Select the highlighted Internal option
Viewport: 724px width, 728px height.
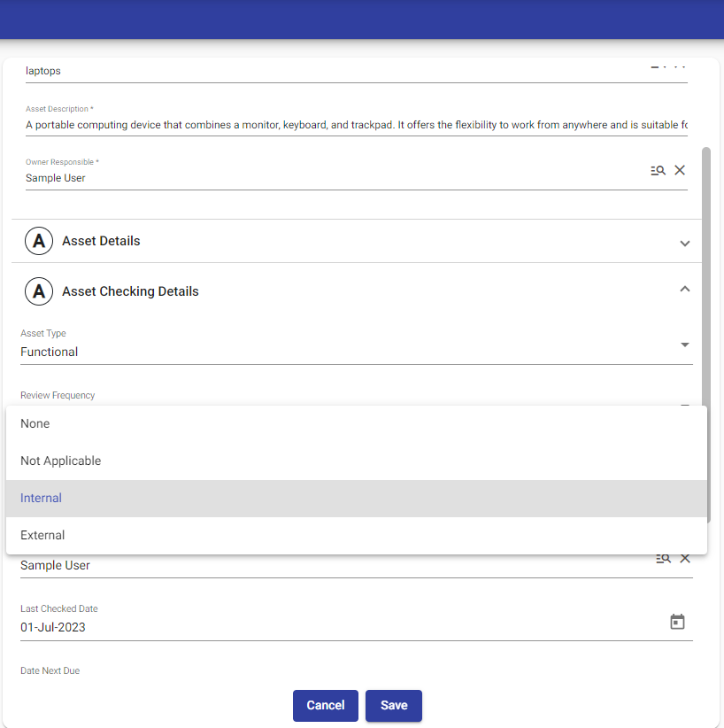(x=42, y=498)
